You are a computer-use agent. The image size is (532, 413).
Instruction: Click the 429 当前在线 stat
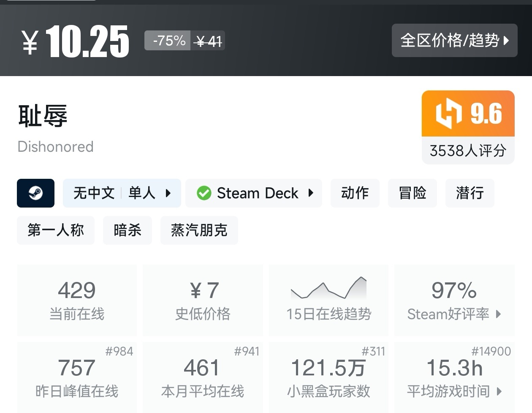coord(77,300)
